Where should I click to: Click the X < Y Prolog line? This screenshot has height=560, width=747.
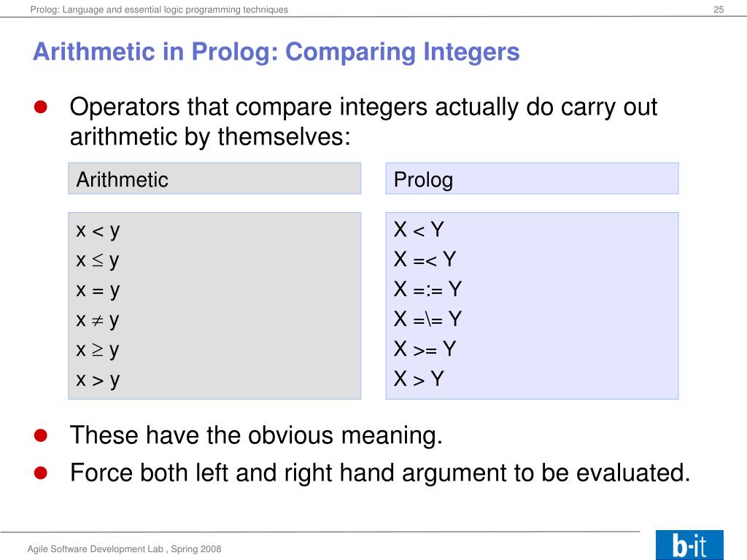(x=419, y=230)
